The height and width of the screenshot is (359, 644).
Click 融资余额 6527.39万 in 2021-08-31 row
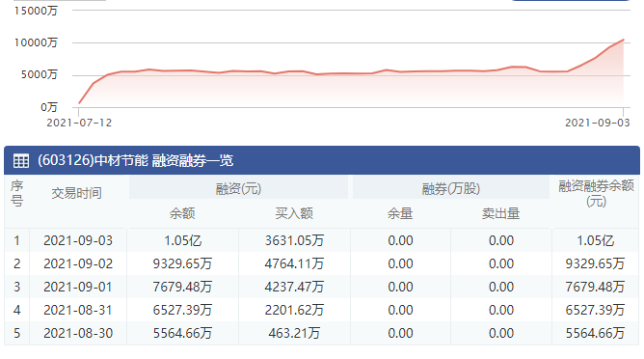click(x=182, y=310)
